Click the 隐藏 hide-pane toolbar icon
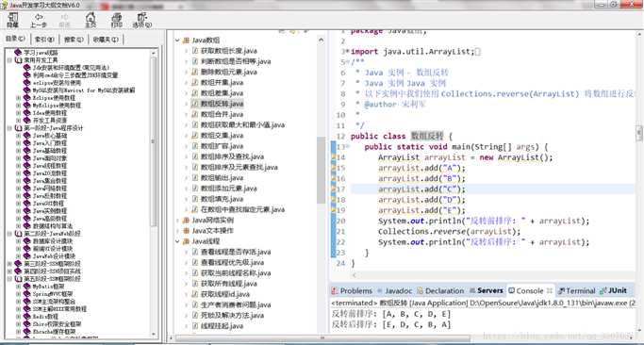Image resolution: width=644 pixels, height=345 pixels. [13, 20]
